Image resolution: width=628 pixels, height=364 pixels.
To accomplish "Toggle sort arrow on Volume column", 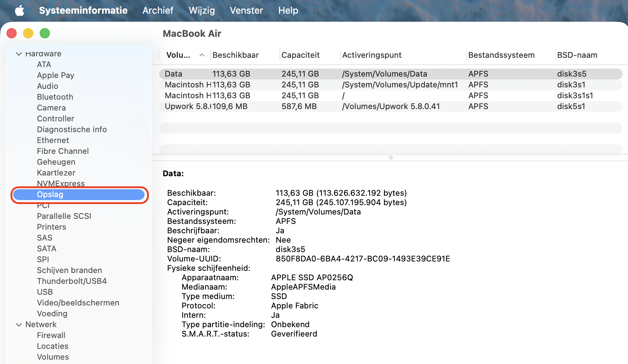I will pyautogui.click(x=202, y=55).
